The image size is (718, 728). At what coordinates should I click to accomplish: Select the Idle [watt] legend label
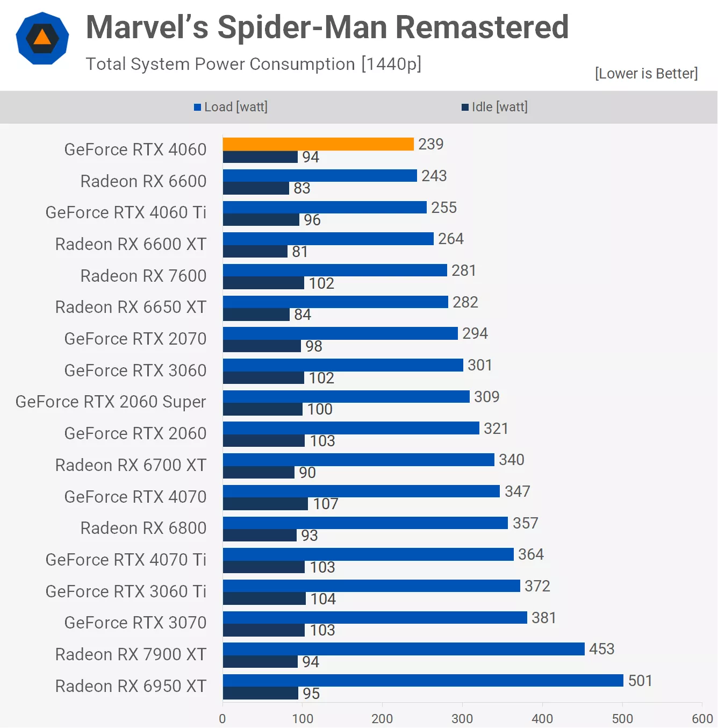point(499,107)
